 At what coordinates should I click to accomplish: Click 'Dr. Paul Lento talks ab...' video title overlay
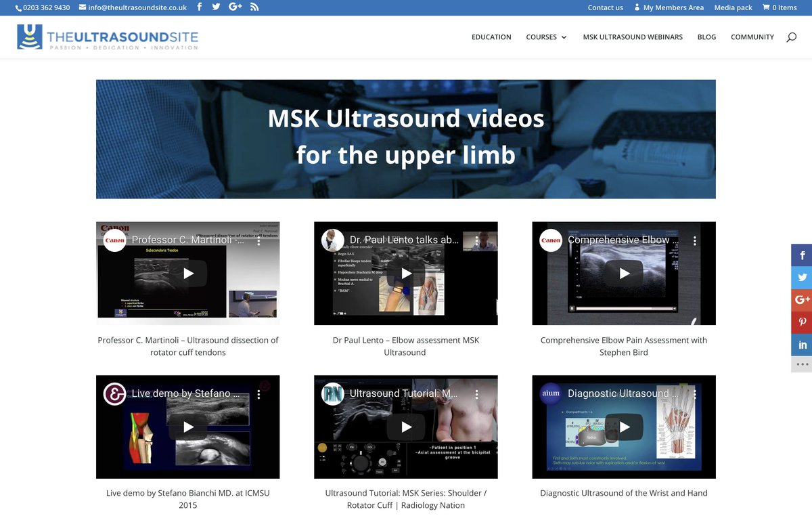pos(405,240)
